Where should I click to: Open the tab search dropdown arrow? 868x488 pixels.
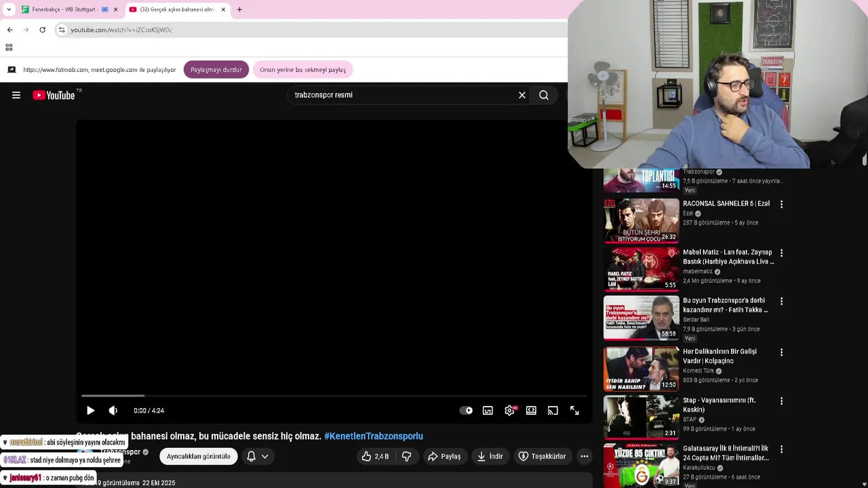coord(9,9)
